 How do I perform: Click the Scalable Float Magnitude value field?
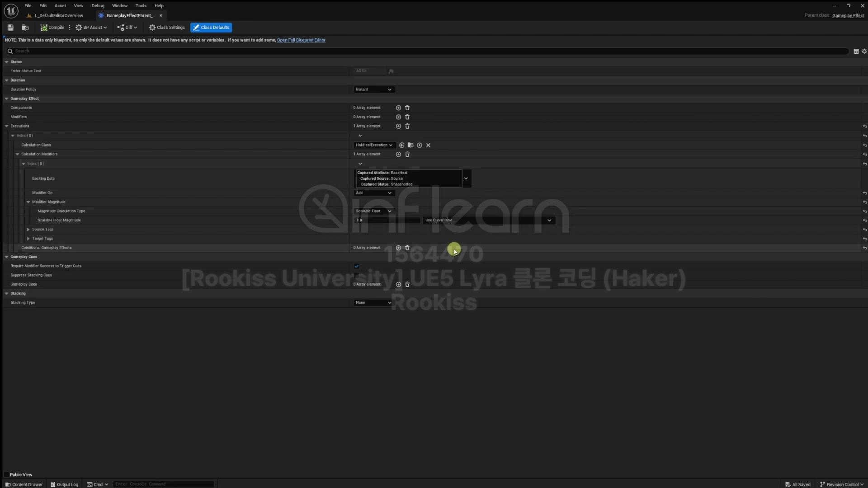click(x=387, y=221)
